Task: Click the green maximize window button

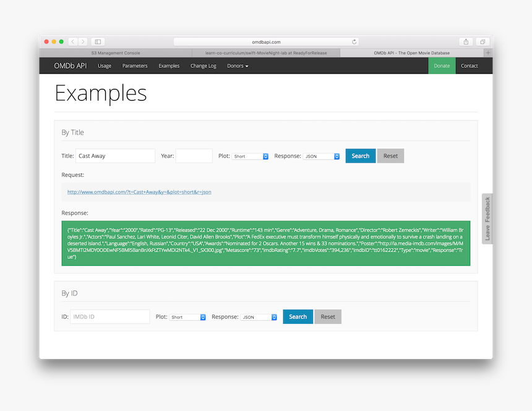Action: coord(61,41)
